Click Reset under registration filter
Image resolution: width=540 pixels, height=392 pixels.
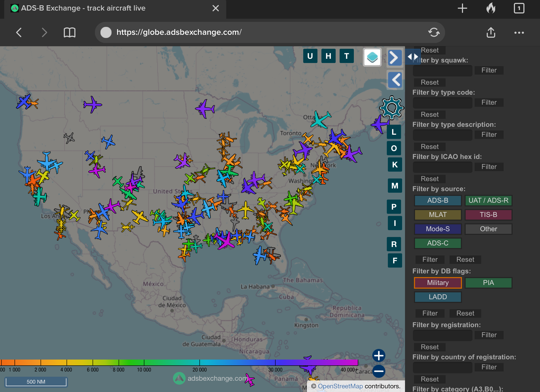tap(430, 347)
